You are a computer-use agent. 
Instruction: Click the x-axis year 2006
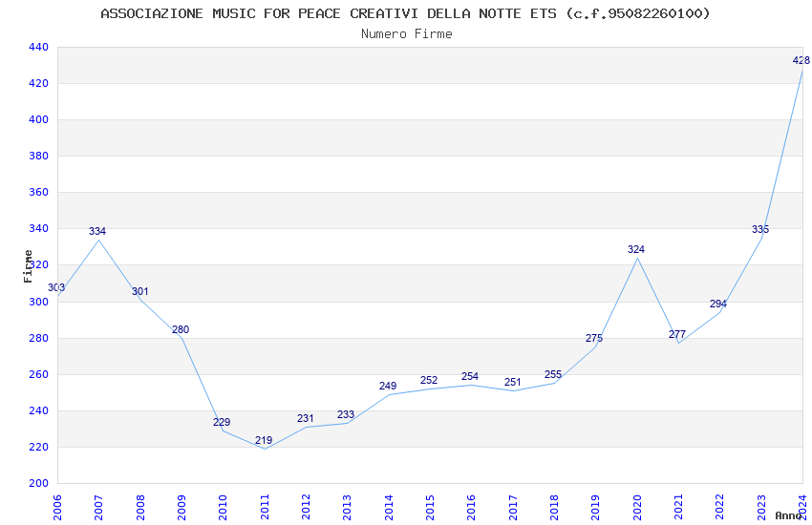coord(57,507)
